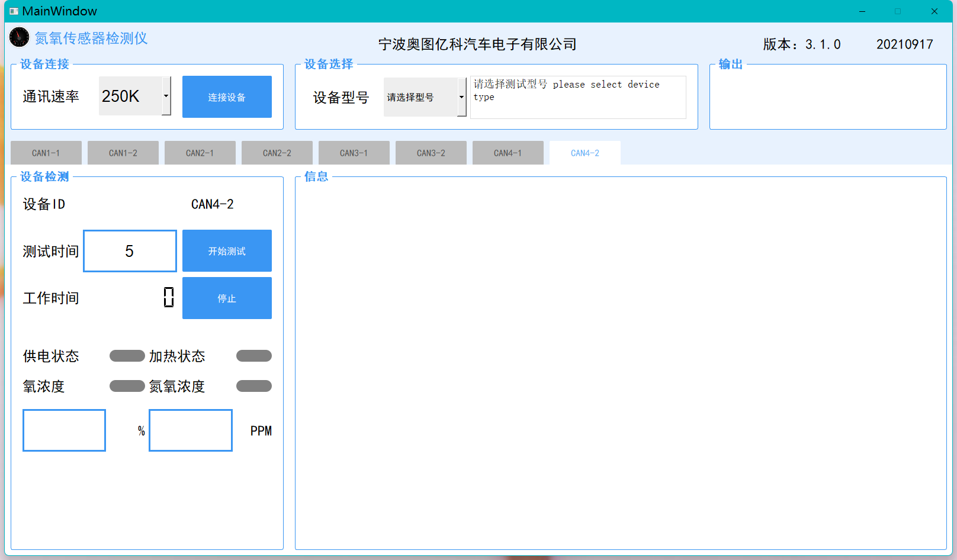Open the CAN4-1 tab

coord(508,153)
